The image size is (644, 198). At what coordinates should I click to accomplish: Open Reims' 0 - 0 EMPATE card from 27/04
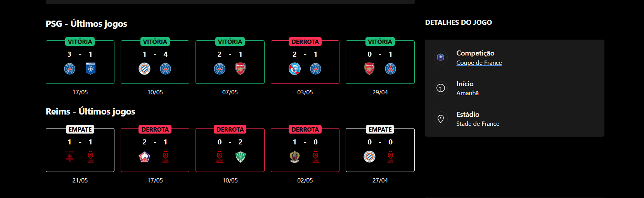pos(380,150)
